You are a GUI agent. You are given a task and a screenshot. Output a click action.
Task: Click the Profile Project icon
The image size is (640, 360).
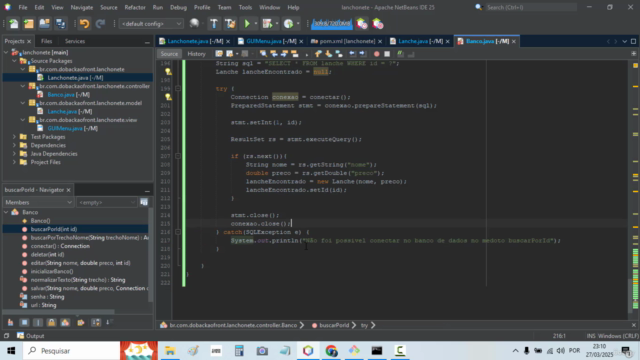(289, 24)
